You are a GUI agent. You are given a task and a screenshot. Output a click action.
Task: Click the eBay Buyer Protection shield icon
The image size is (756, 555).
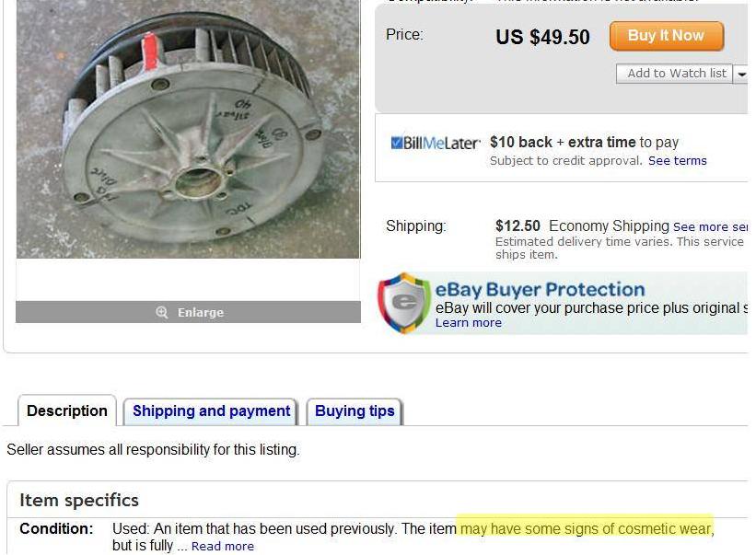tap(403, 303)
